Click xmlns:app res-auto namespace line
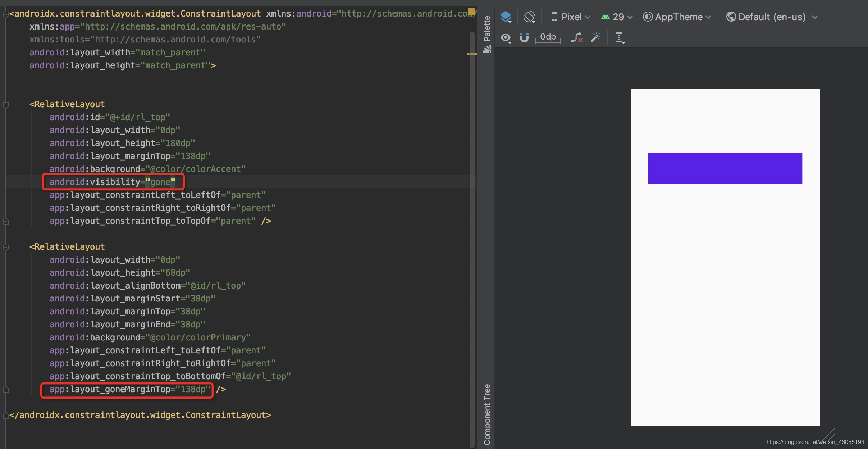The image size is (868, 449). coord(157,26)
